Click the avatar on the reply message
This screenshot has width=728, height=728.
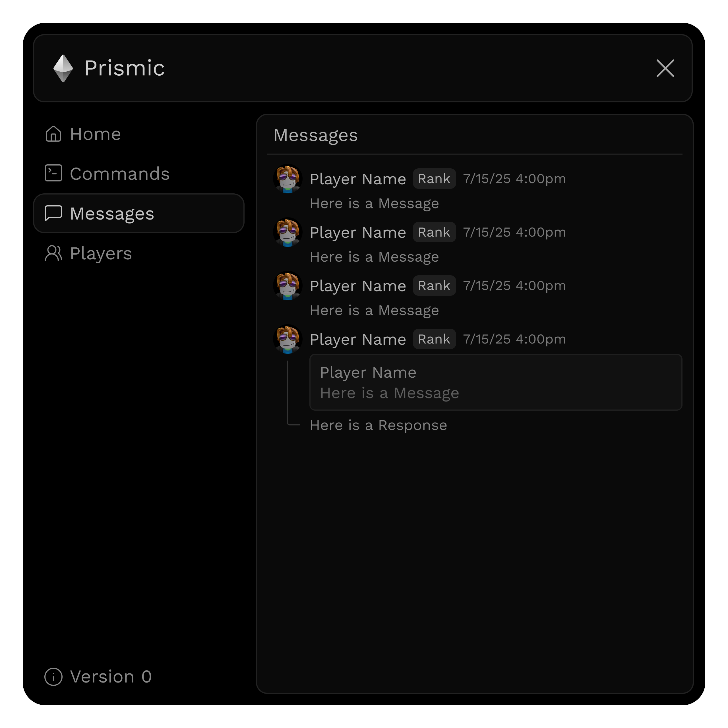click(288, 339)
